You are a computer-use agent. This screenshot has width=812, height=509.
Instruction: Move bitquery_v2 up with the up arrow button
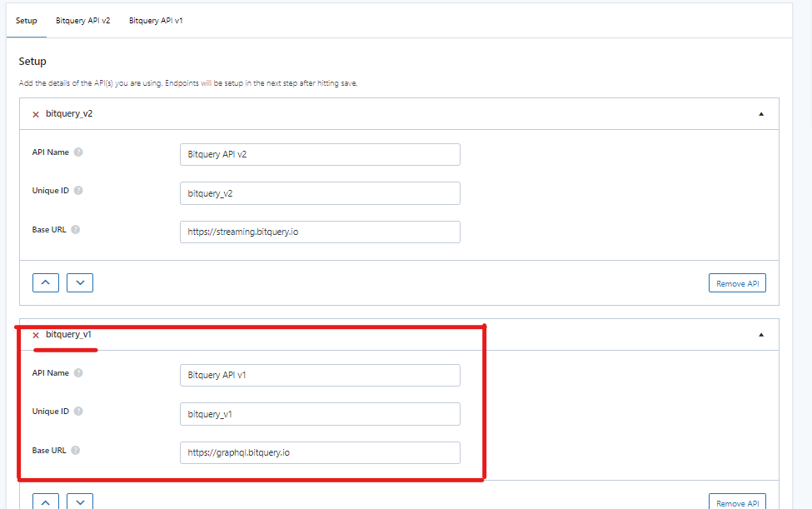pos(46,282)
